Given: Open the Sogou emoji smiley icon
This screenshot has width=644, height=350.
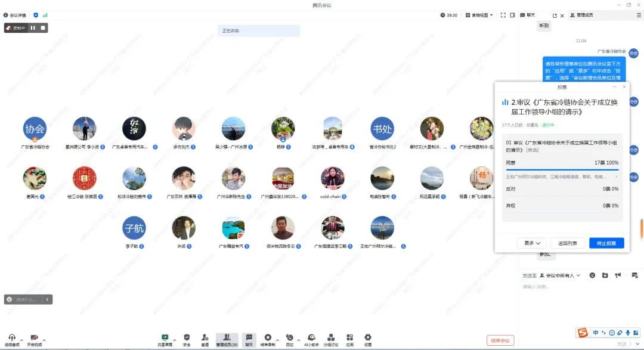Looking at the screenshot, I should tap(612, 333).
